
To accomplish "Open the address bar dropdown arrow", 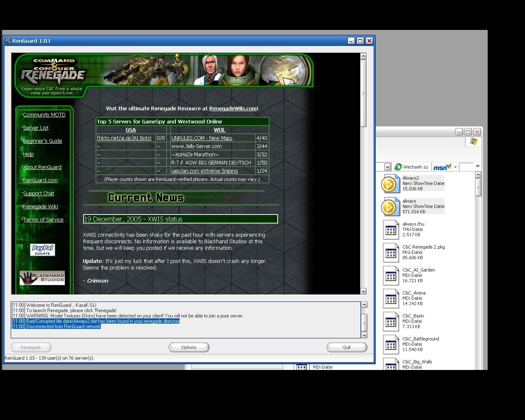I will tap(387, 167).
